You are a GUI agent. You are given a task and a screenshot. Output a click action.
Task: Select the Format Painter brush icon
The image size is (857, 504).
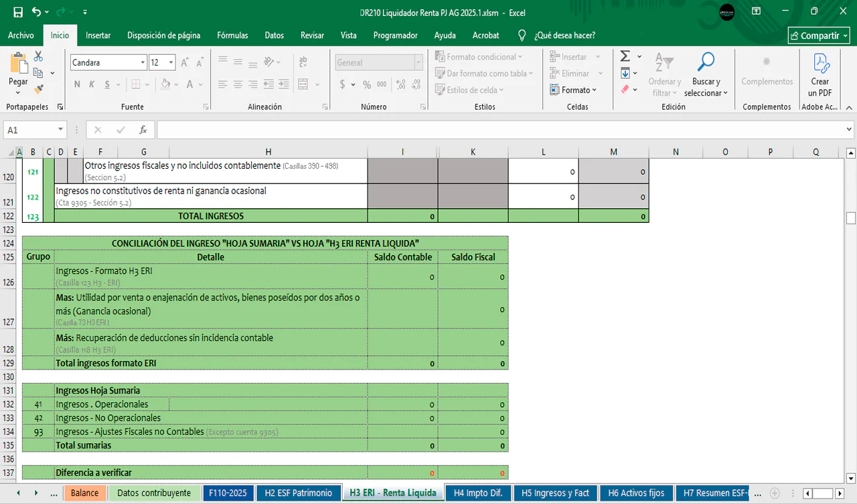point(38,88)
